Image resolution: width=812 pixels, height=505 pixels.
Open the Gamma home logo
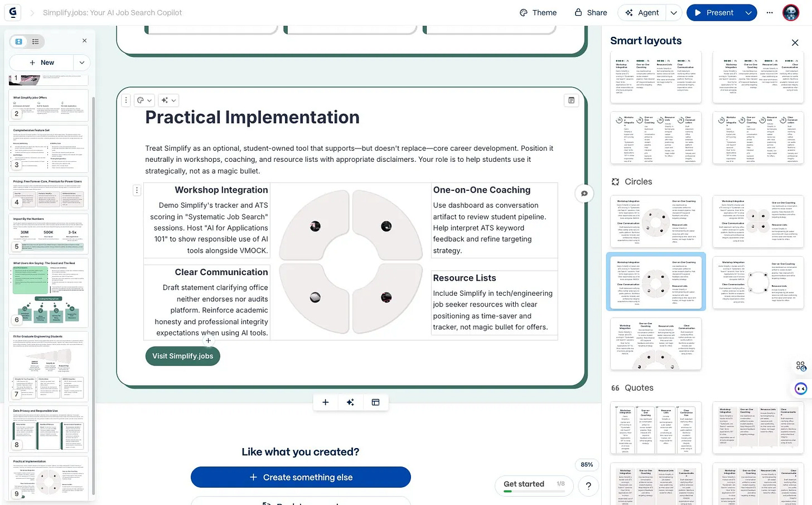point(12,12)
